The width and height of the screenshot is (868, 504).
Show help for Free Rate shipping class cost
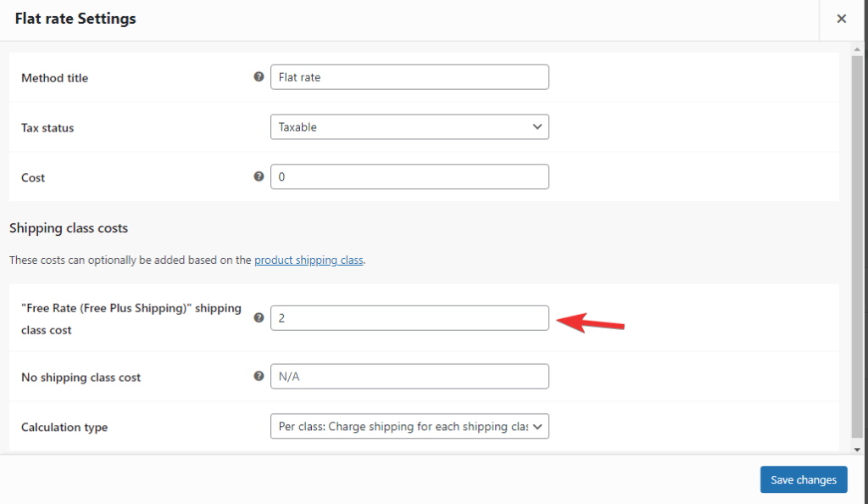pyautogui.click(x=259, y=318)
